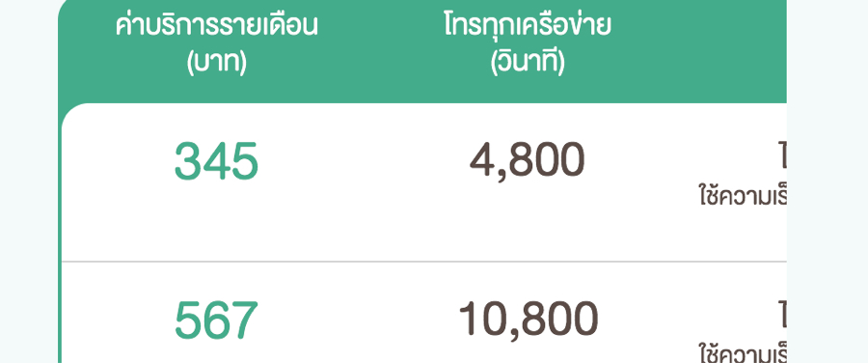Click the green left border of the table

coord(59,233)
